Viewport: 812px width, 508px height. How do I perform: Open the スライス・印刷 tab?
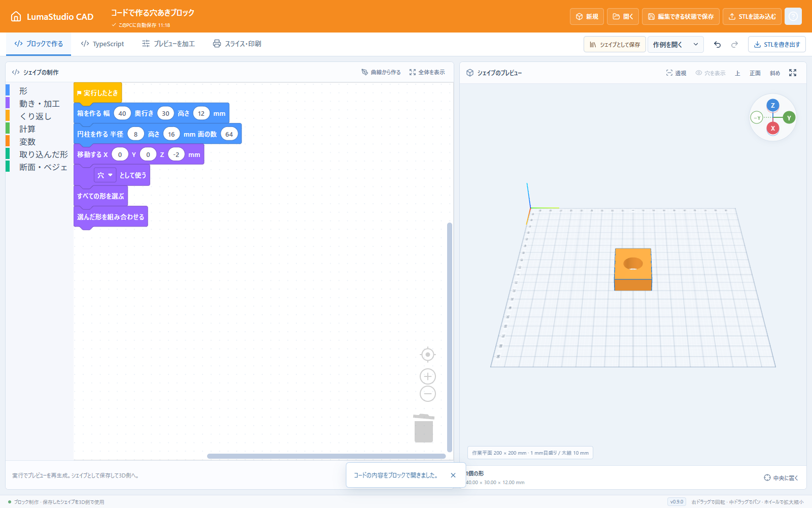(237, 44)
